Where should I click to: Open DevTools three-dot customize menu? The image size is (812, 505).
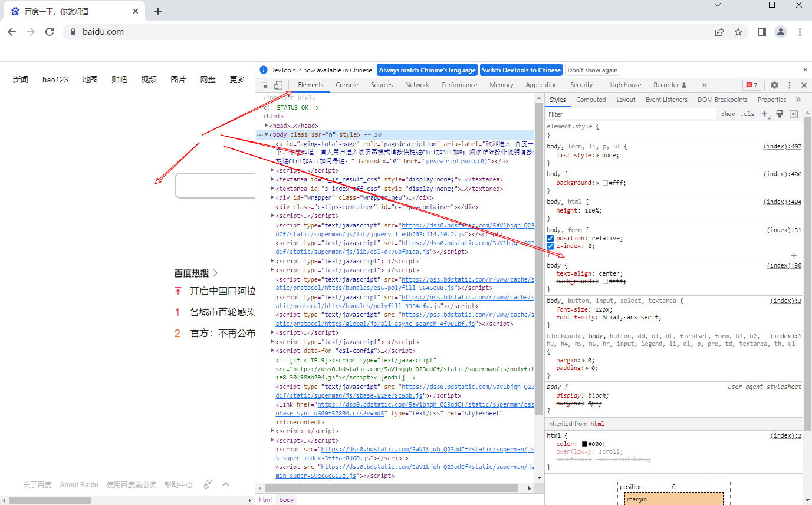pyautogui.click(x=790, y=85)
